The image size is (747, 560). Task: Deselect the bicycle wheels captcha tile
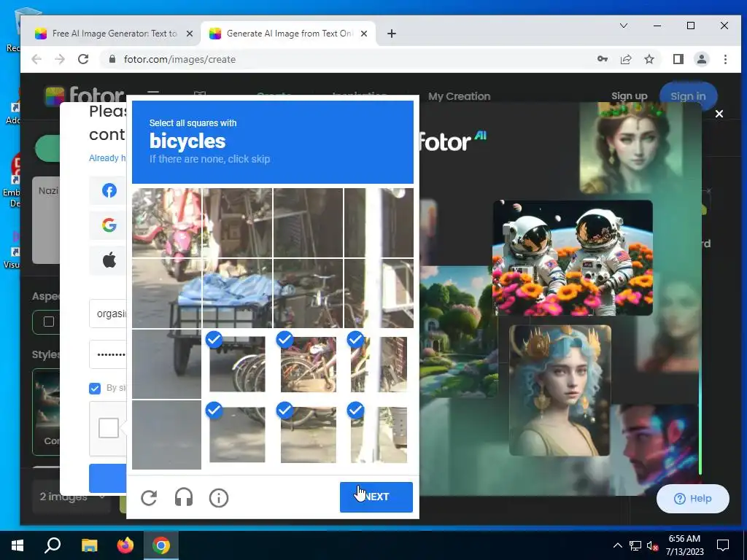tap(237, 365)
